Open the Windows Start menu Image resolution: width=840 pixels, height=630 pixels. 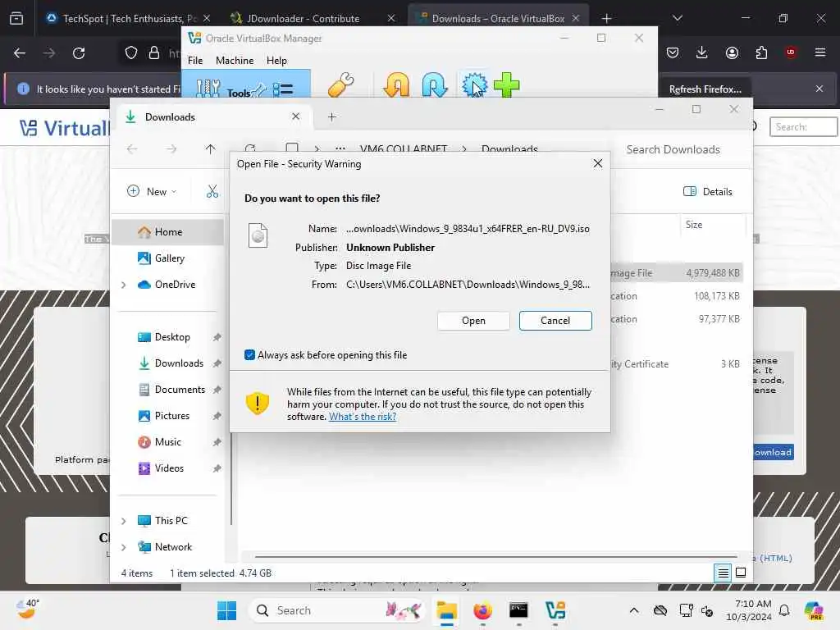click(x=227, y=610)
